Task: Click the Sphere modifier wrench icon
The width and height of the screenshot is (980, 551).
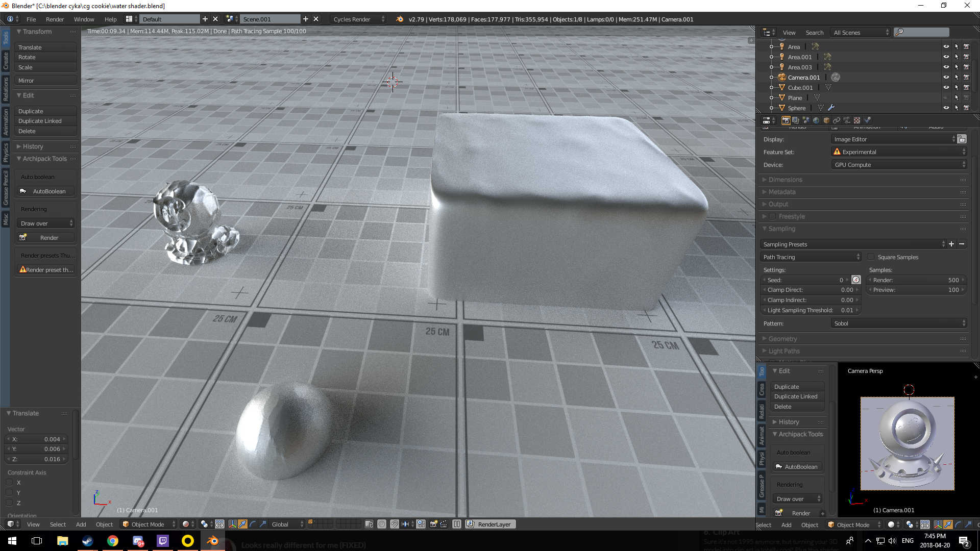Action: click(x=831, y=108)
